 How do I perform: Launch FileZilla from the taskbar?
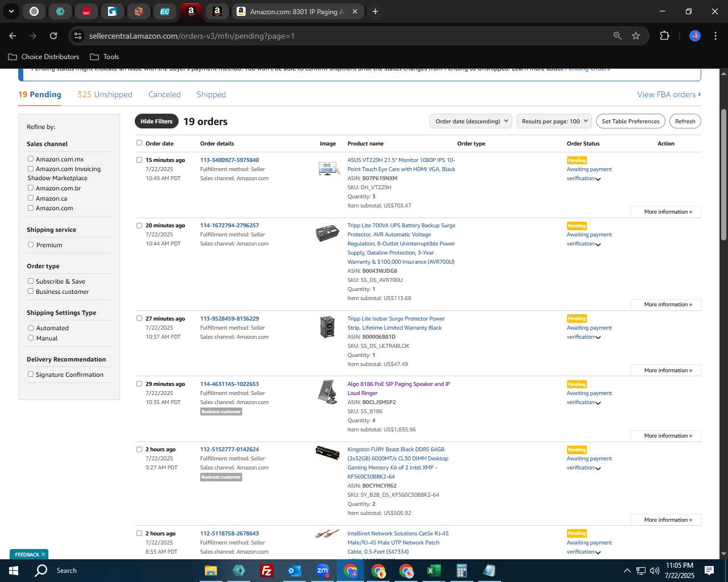(x=267, y=571)
